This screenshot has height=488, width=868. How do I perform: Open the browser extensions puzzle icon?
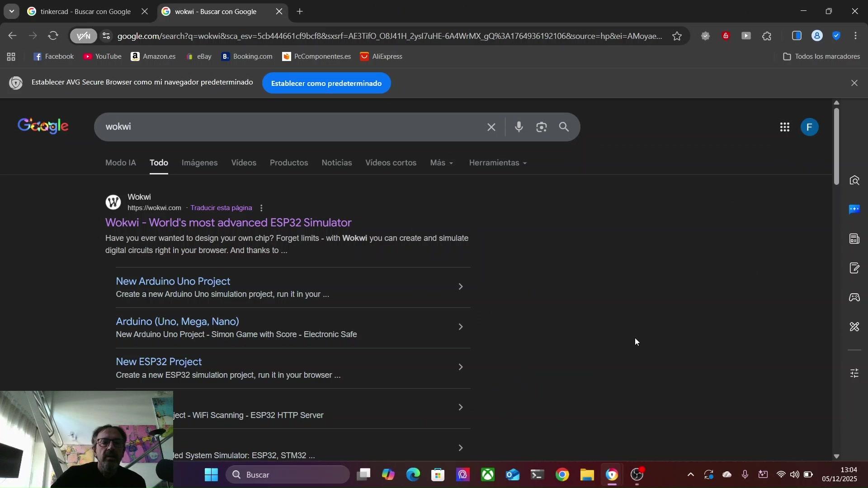pos(767,36)
